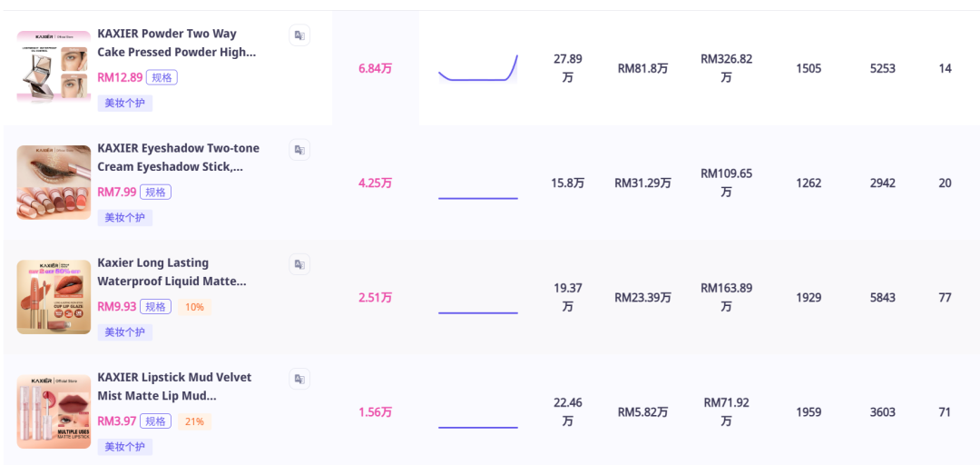Open KAXIER Eyeshadow Two-tone Cream Eyeshadow Stick link
This screenshot has width=980, height=465.
coord(178,157)
